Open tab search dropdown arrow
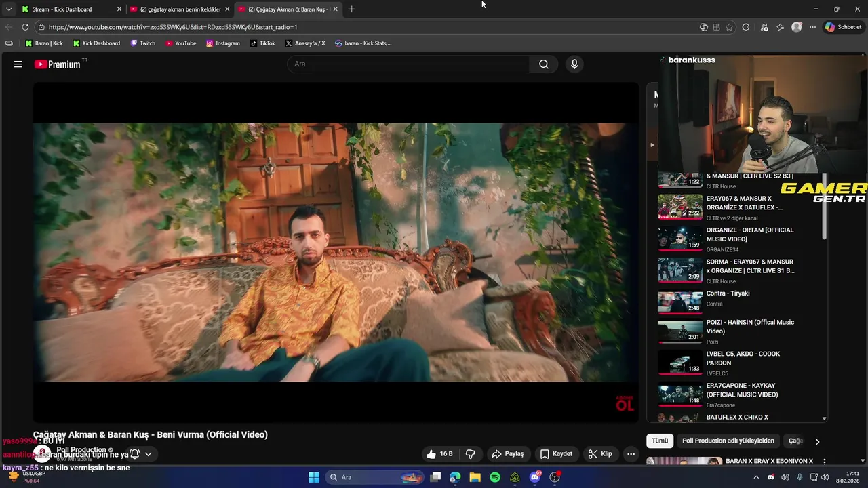The height and width of the screenshot is (488, 868). pos(9,9)
